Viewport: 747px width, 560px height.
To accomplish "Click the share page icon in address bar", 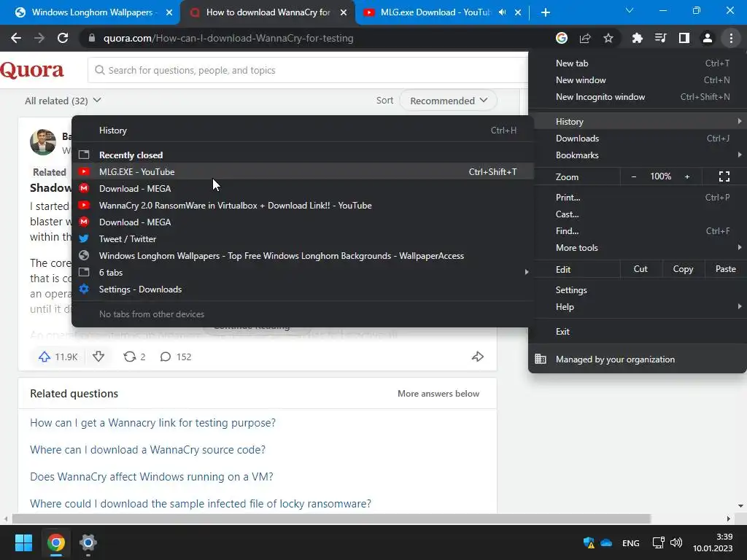I will pyautogui.click(x=585, y=38).
